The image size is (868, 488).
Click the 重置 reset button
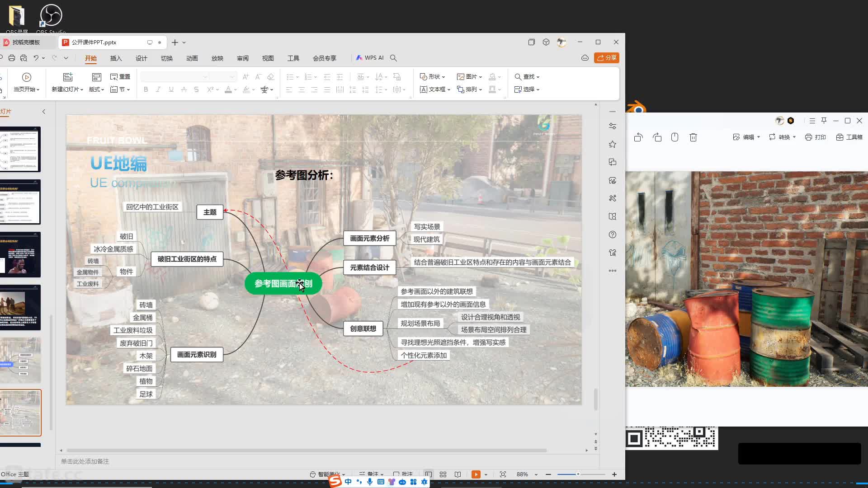120,77
